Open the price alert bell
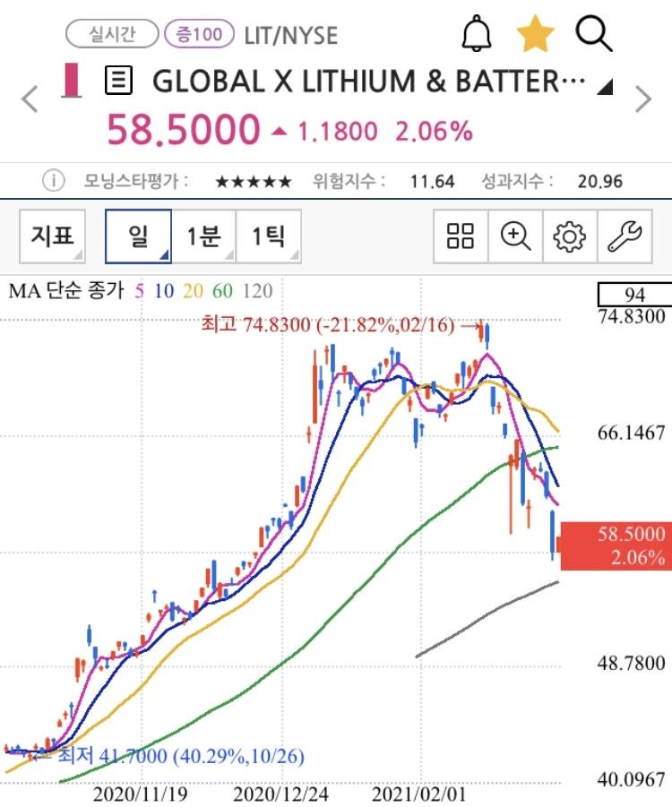The image size is (672, 807). pos(477,33)
